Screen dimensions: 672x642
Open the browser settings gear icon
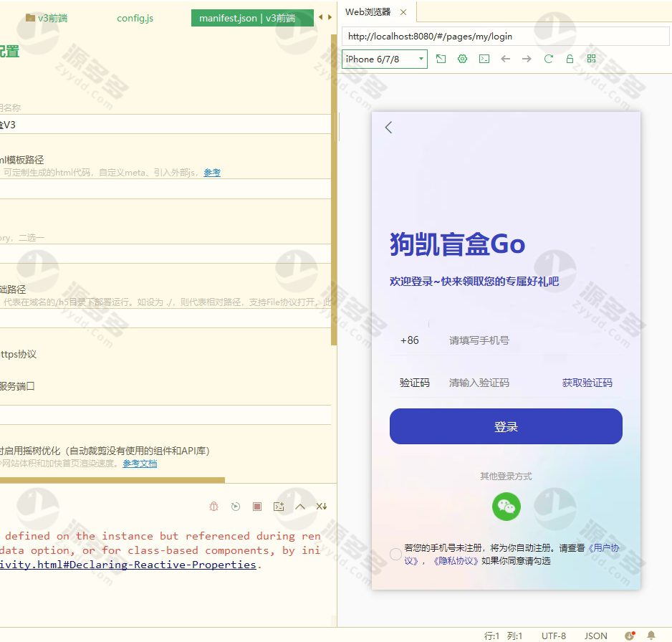(462, 59)
